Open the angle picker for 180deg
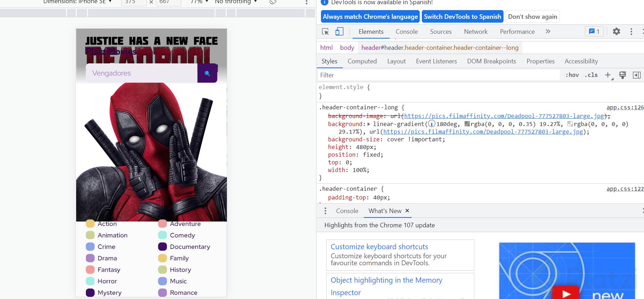This screenshot has width=644, height=299. tap(432, 124)
